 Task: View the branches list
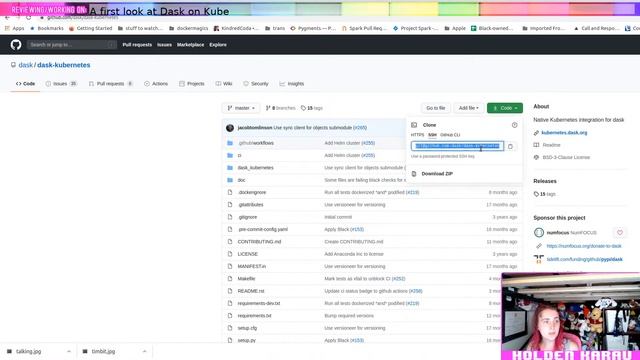click(280, 108)
